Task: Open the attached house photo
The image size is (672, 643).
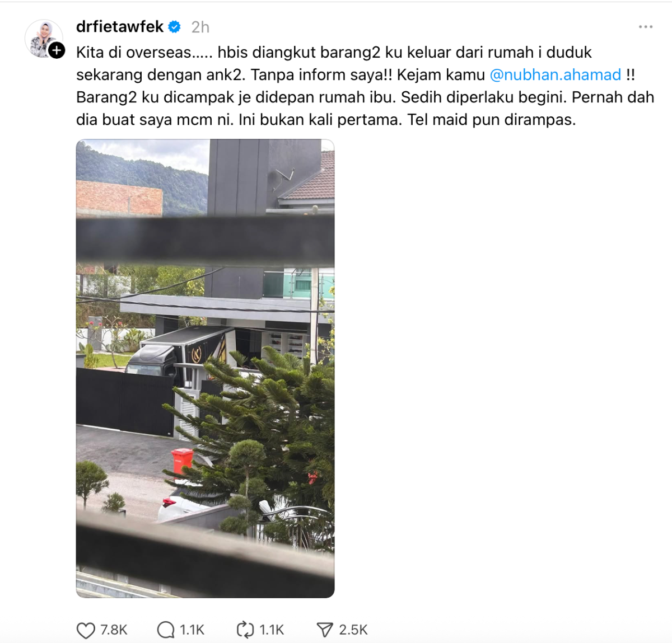Action: [206, 368]
